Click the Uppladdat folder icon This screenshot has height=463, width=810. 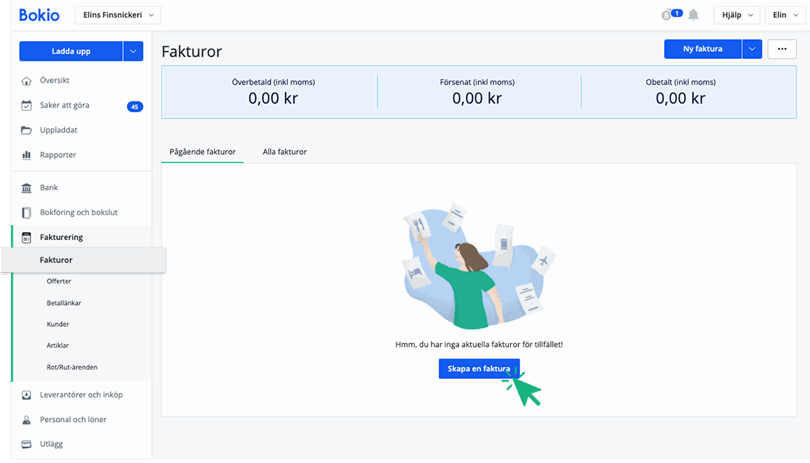click(x=27, y=130)
